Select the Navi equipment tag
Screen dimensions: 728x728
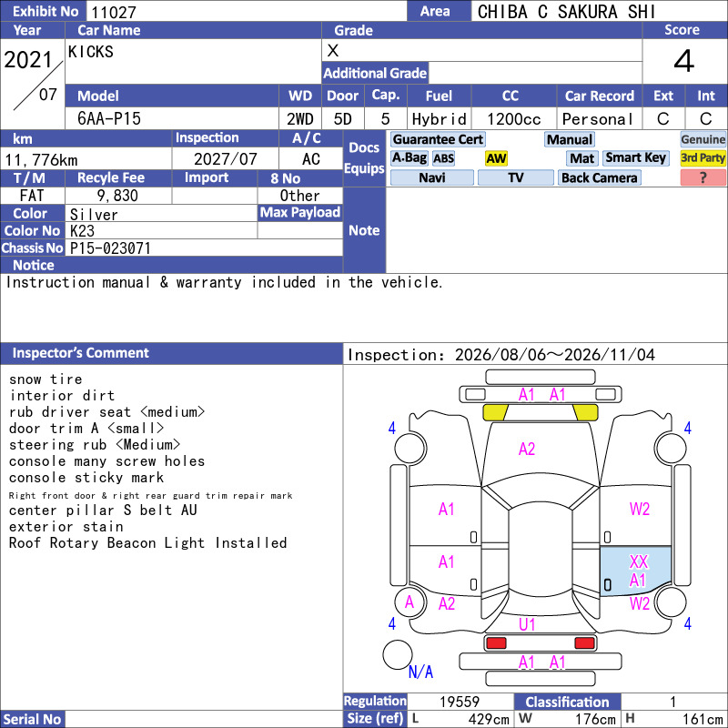(431, 177)
